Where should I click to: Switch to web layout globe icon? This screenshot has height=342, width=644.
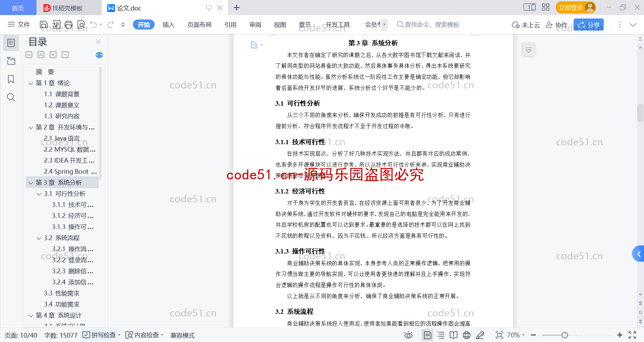click(x=467, y=335)
